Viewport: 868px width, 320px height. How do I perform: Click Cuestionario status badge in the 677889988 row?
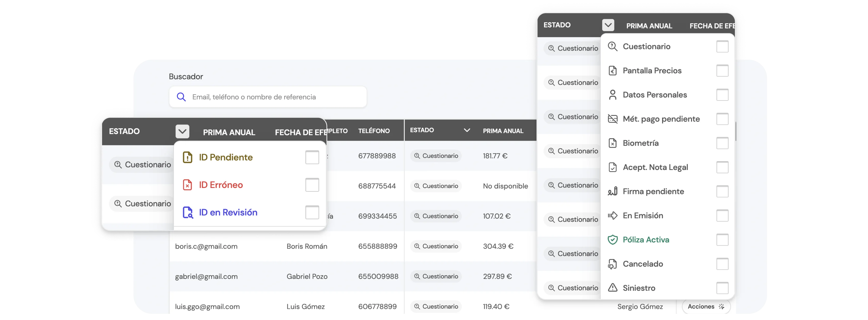[436, 156]
